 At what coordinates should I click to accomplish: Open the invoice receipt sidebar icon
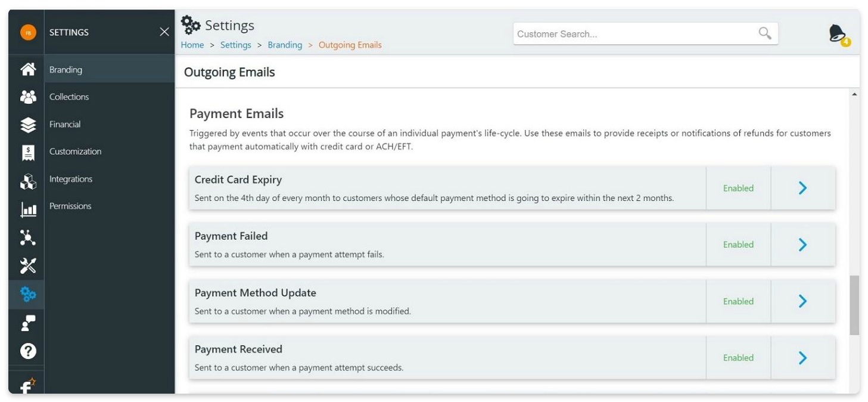click(x=28, y=153)
